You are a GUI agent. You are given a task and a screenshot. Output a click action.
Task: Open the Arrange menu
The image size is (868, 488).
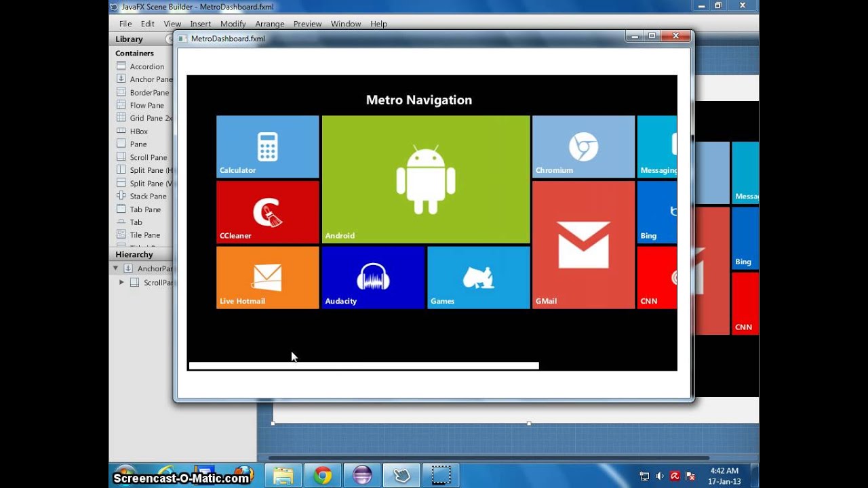coord(270,24)
